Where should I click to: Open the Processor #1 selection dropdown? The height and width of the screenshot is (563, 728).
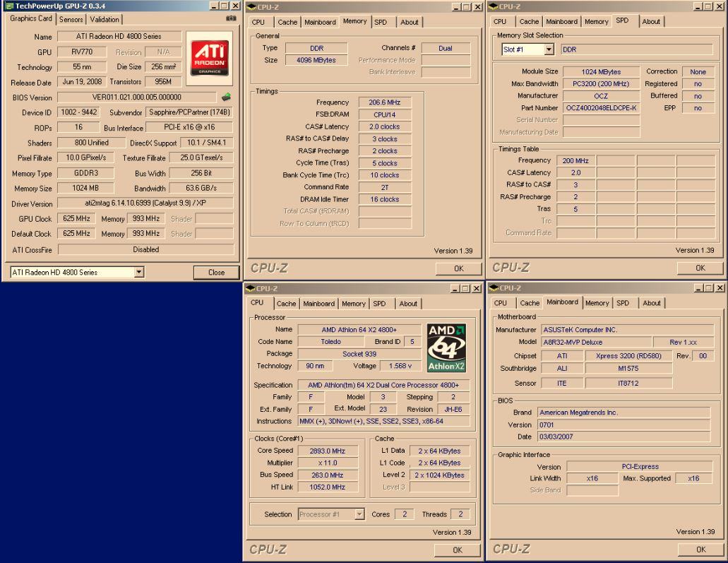point(359,514)
